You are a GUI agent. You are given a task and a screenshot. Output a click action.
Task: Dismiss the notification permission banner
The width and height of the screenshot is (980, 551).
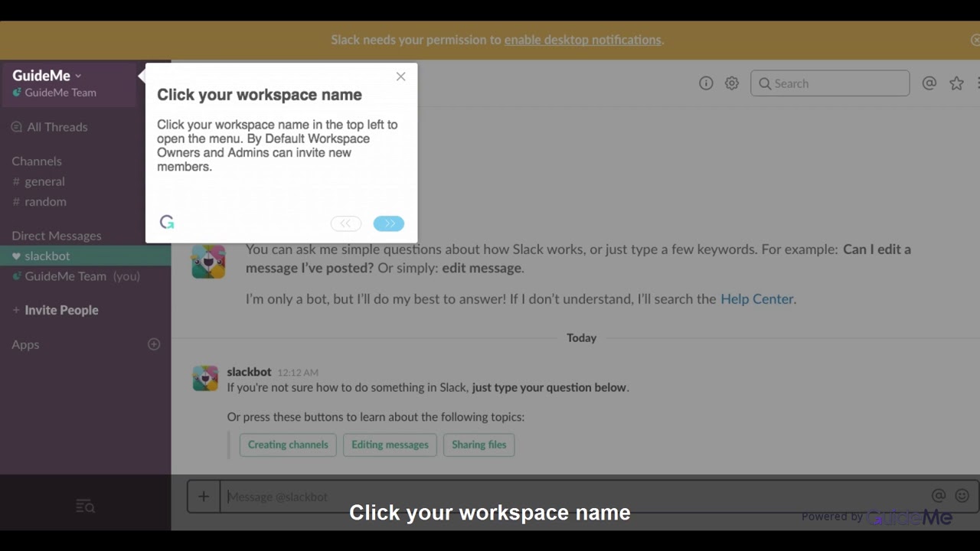point(975,40)
